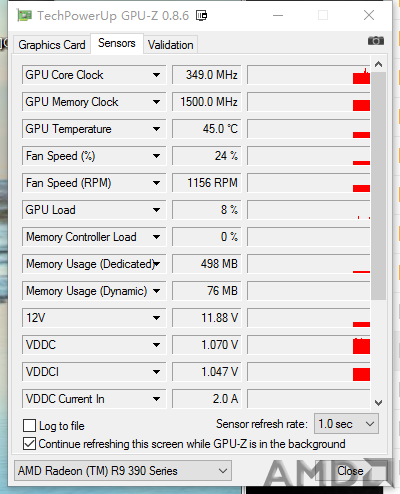Uncheck Continue refreshing in background option
Viewport: 400px width, 494px height.
(x=29, y=444)
